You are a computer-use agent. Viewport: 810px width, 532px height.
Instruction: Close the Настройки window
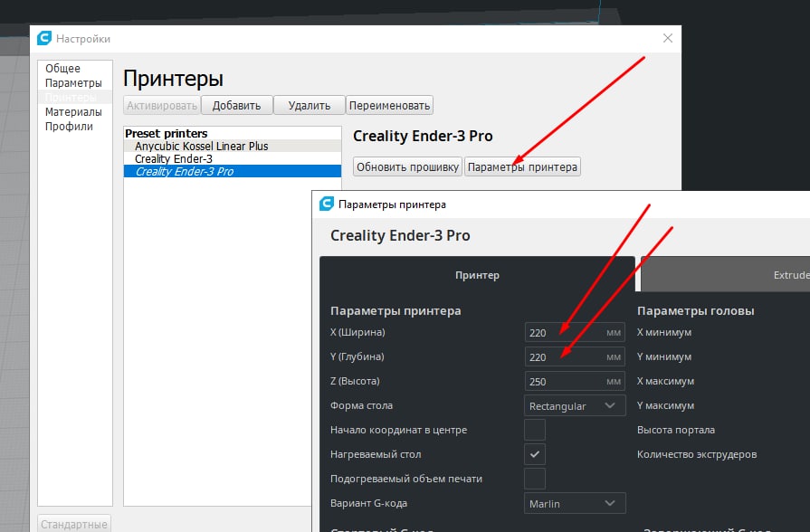[x=667, y=38]
